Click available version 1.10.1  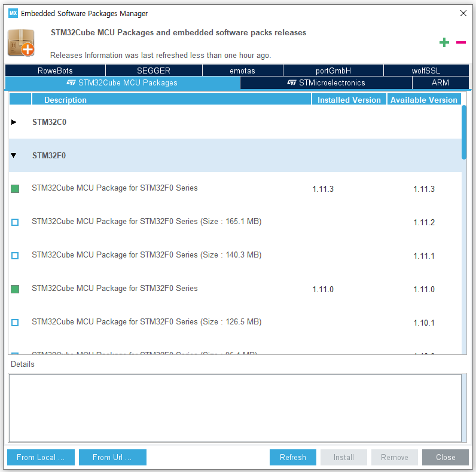[424, 323]
